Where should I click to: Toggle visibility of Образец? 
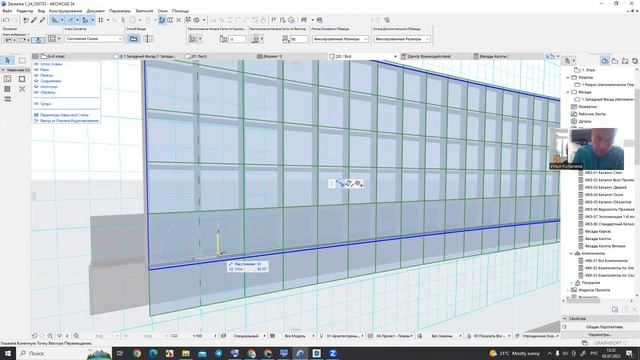pyautogui.click(x=36, y=92)
